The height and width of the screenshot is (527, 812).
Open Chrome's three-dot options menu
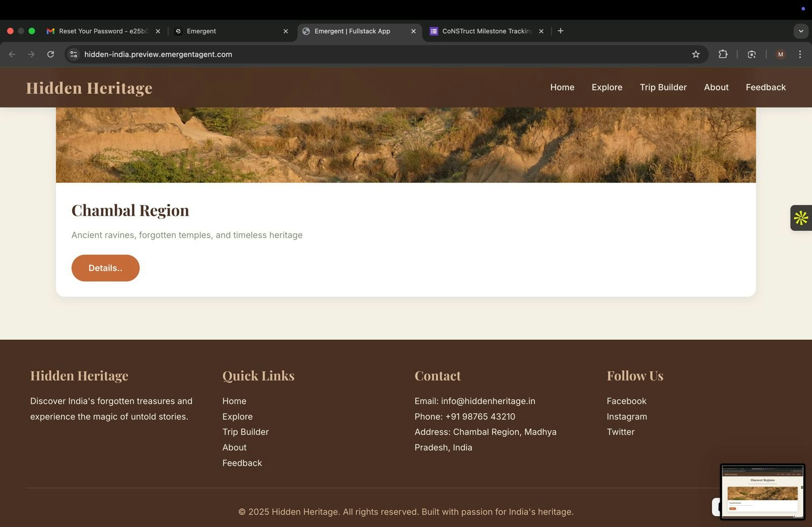coord(800,54)
